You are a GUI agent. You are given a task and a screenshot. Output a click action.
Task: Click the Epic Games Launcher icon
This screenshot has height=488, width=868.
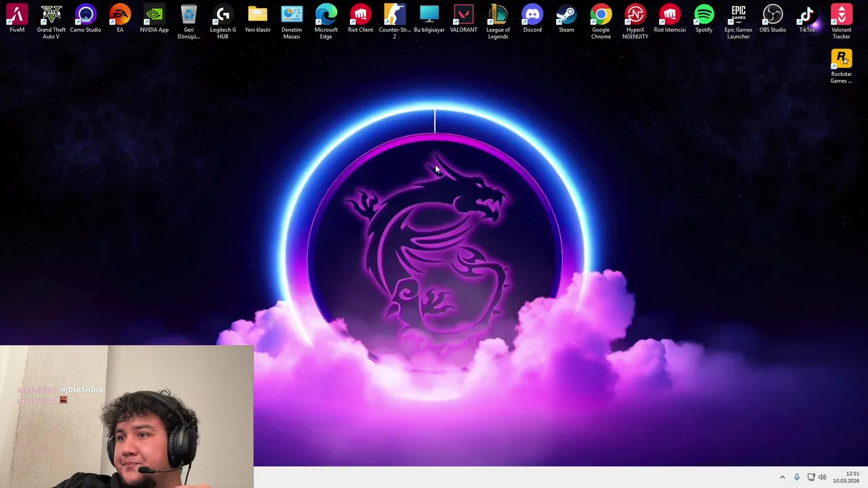coord(738,21)
